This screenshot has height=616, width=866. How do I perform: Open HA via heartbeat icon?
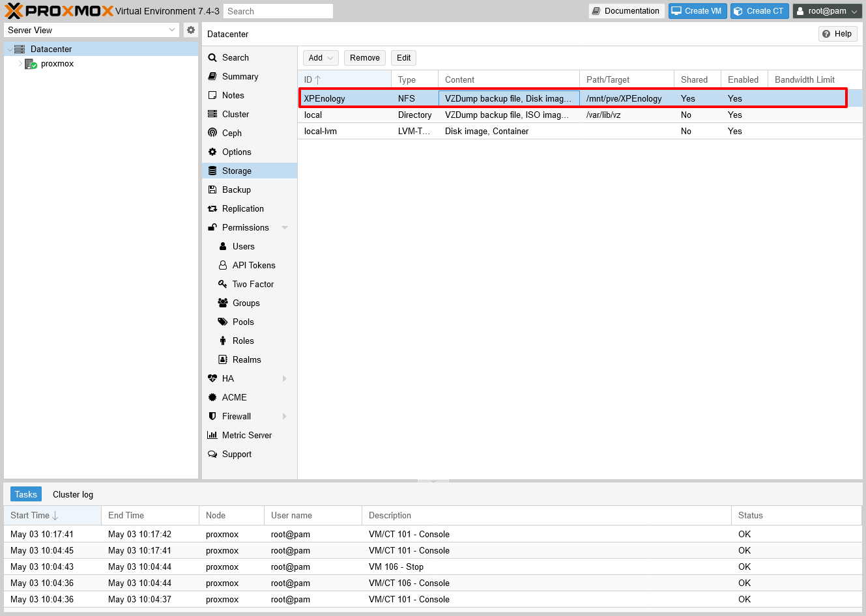212,378
